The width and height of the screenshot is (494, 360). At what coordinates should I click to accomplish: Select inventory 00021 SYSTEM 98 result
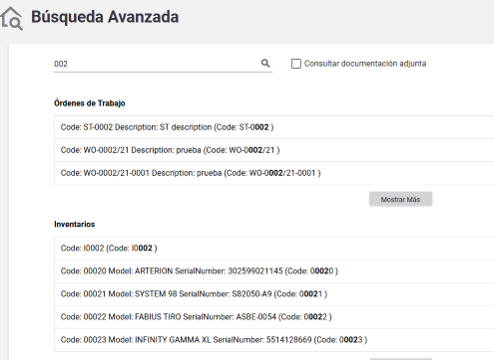[274, 294]
